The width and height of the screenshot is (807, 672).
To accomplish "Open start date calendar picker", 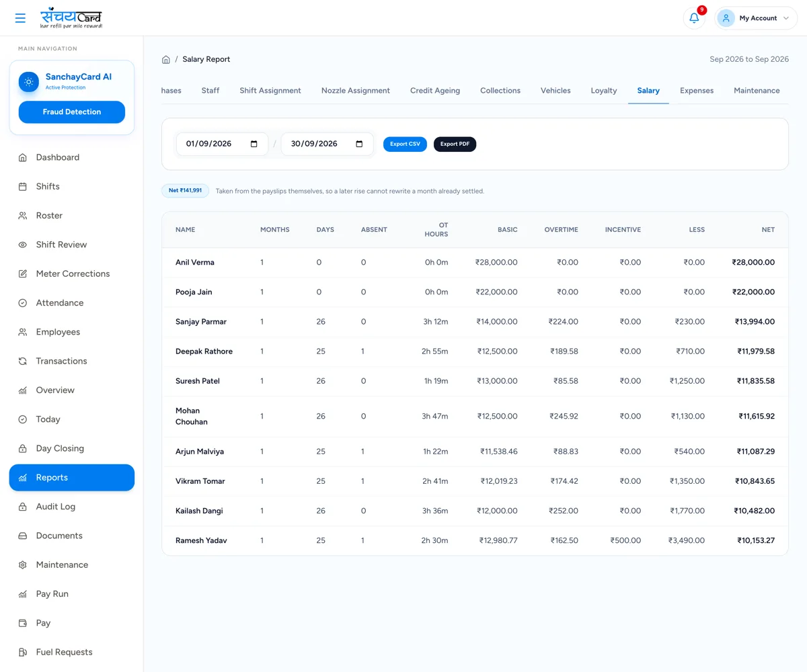I will tap(254, 144).
